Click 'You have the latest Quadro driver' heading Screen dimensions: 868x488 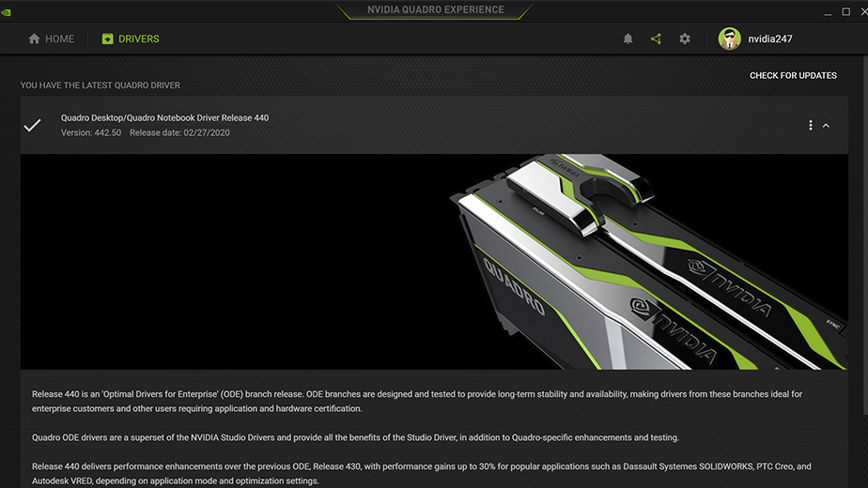101,85
